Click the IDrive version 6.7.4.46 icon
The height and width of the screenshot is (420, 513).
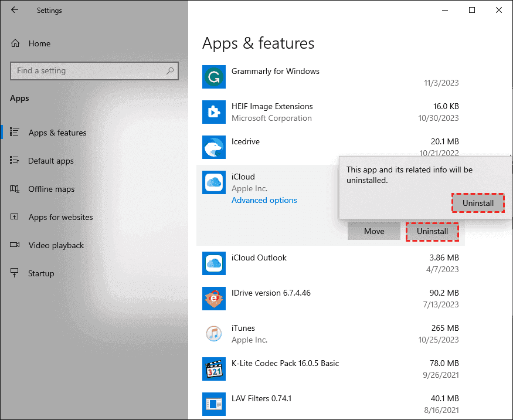213,299
